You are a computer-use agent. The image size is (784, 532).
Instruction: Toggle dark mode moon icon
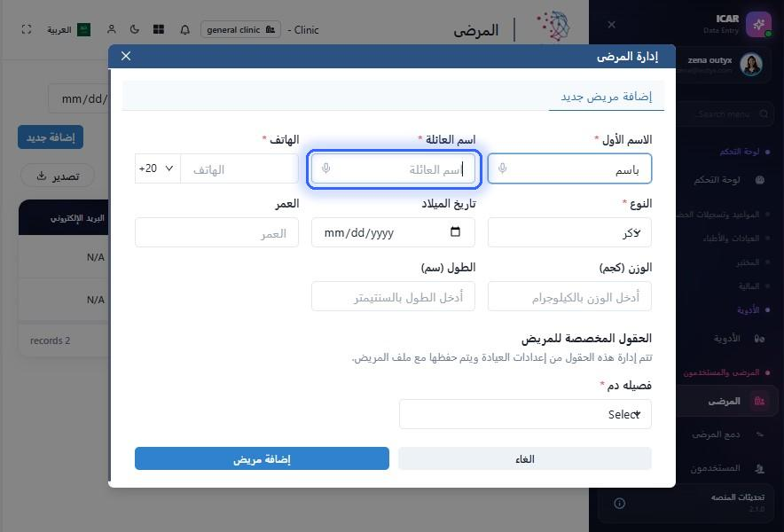pos(135,29)
